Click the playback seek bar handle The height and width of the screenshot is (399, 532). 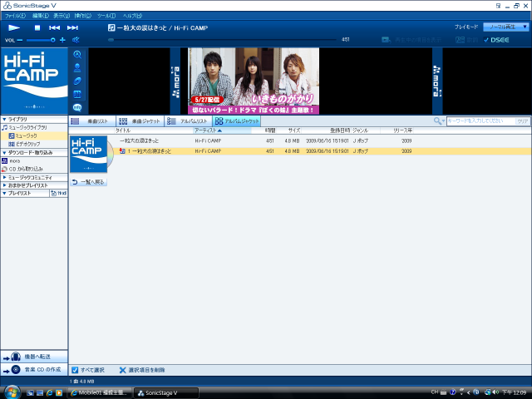(x=111, y=40)
